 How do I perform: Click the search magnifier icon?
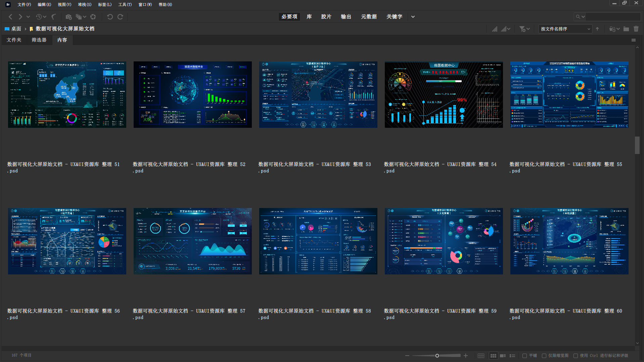coord(578,17)
